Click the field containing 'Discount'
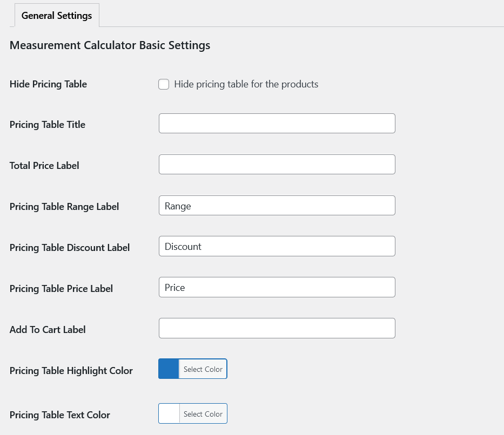504x435 pixels. click(277, 247)
